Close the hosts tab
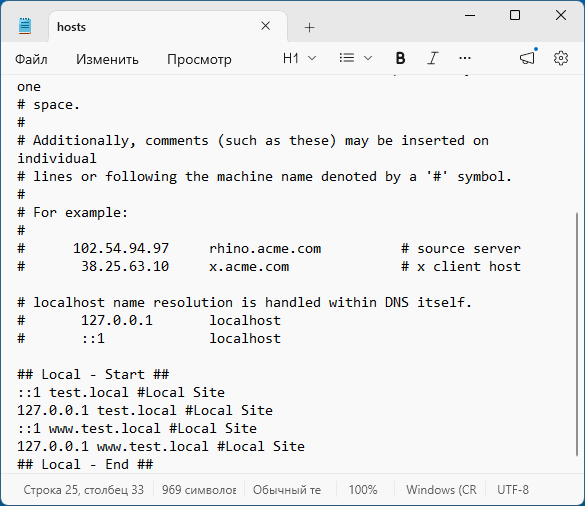Viewport: 585px width, 506px height. click(x=265, y=26)
